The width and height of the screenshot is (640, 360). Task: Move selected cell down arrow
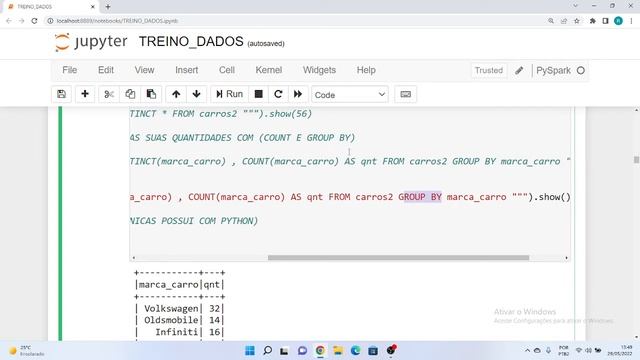click(x=196, y=94)
